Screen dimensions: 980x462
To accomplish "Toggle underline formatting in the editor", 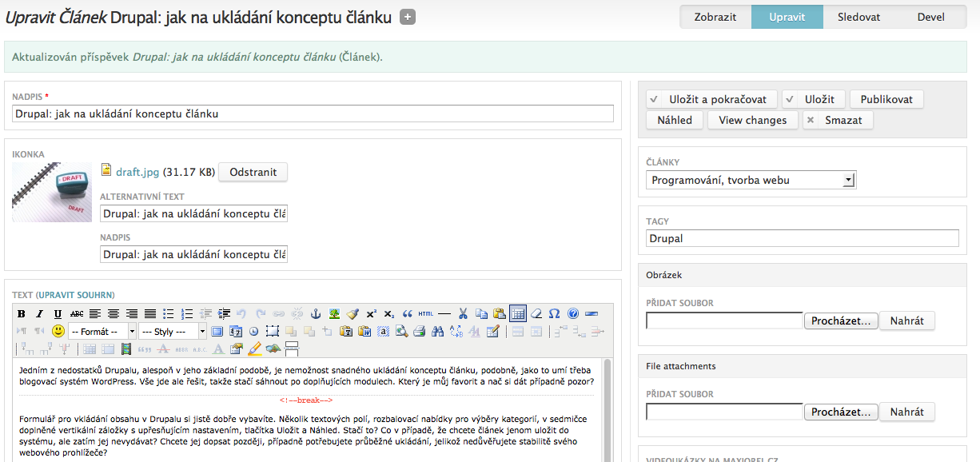I will click(58, 313).
